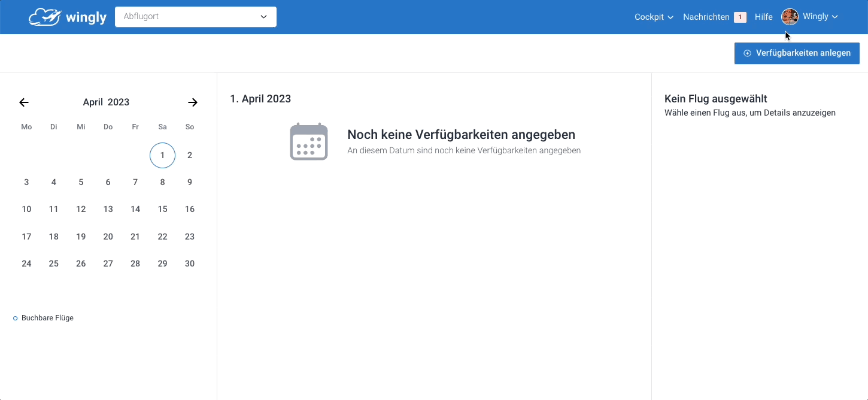
Task: Select April 8 in the calendar
Action: (162, 182)
